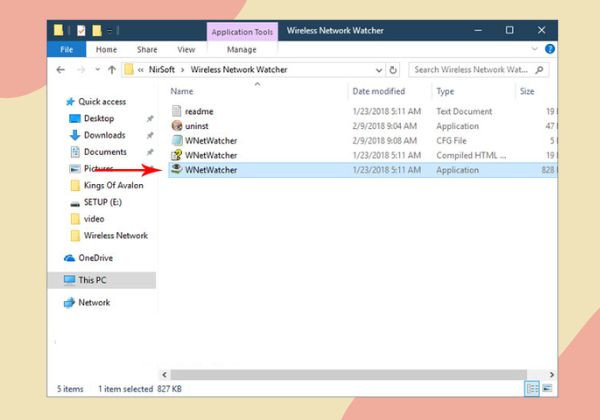Click the Desktop icon in the sidebar

click(x=75, y=119)
